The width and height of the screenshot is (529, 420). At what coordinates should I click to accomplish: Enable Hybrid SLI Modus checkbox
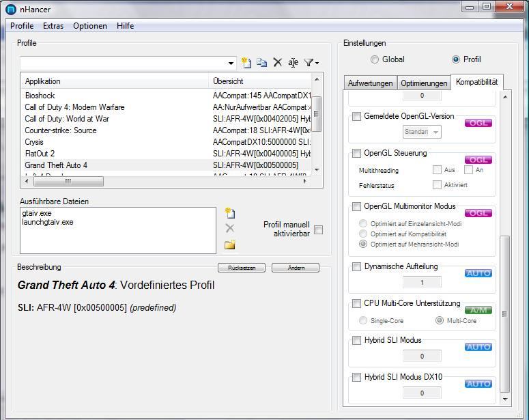pyautogui.click(x=356, y=340)
